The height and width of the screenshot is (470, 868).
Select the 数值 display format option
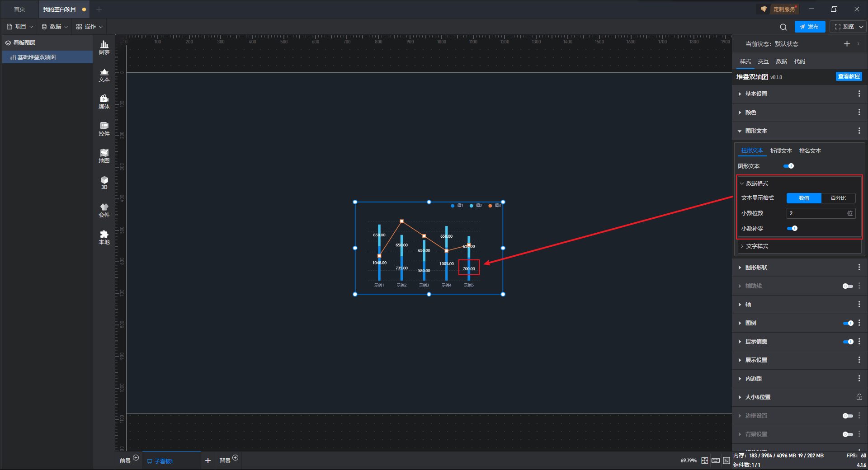pos(804,198)
